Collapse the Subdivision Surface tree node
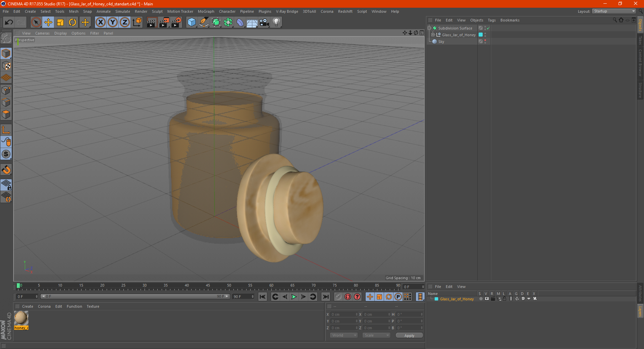The image size is (644, 349). pyautogui.click(x=429, y=28)
